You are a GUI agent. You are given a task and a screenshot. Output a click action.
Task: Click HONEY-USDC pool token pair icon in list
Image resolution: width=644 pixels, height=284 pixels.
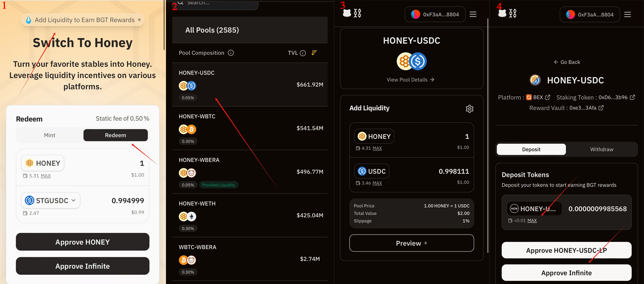(x=187, y=86)
